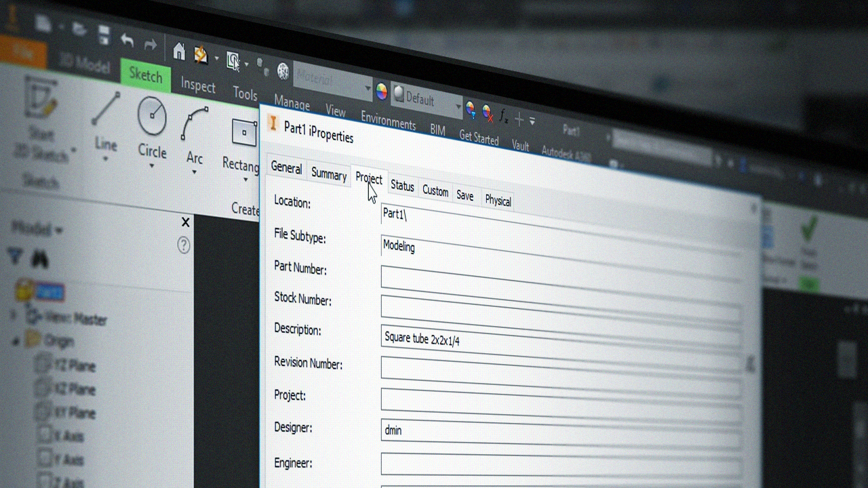This screenshot has width=868, height=488.
Task: Click the Engineer input field
Action: (x=560, y=466)
